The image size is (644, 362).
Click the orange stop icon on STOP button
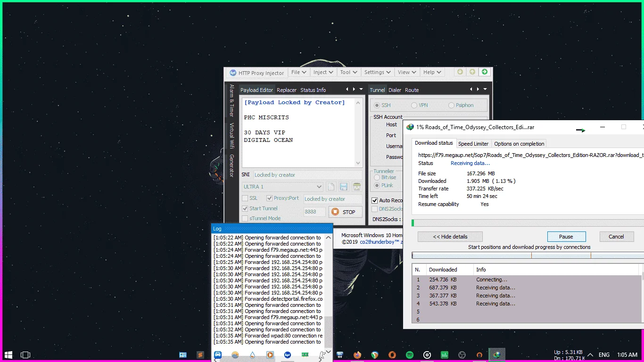tap(335, 212)
